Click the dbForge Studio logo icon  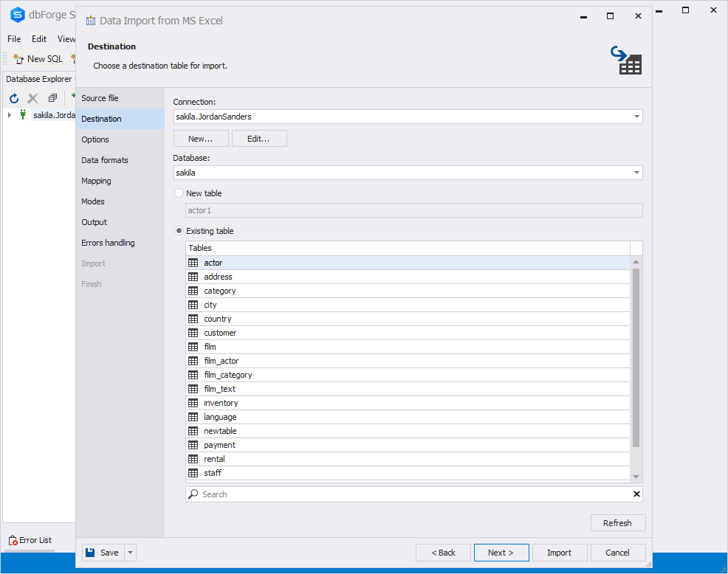pos(17,15)
